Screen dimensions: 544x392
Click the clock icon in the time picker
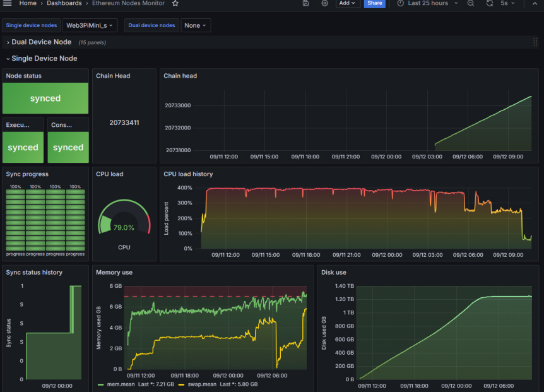[x=399, y=4]
